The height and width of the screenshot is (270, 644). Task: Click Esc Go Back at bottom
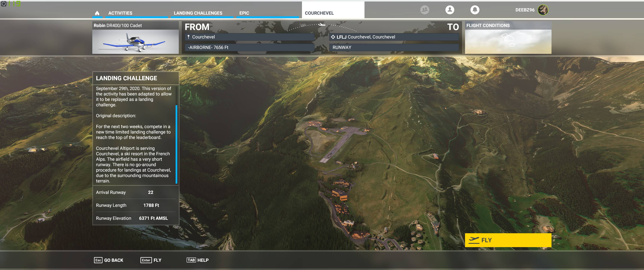(109, 260)
